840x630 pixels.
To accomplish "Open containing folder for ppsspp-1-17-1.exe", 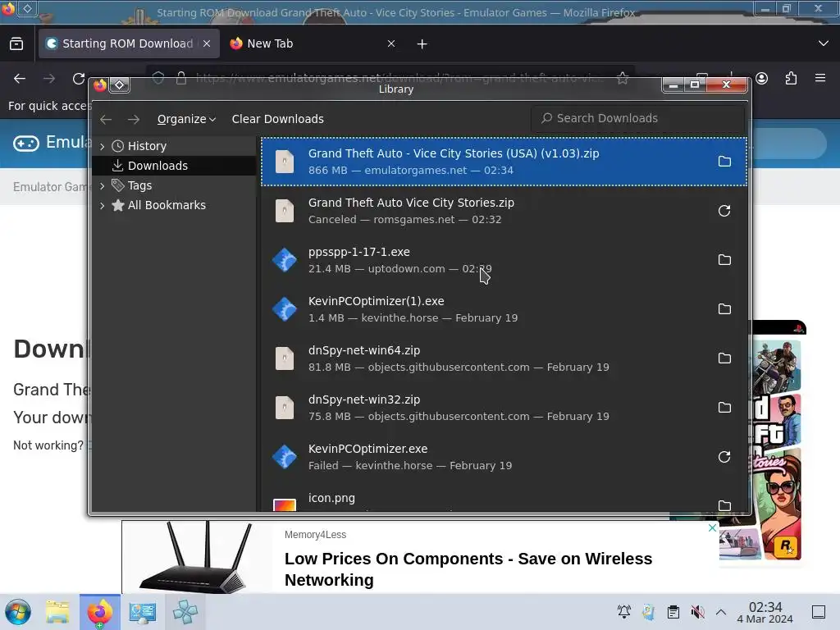I will [724, 260].
